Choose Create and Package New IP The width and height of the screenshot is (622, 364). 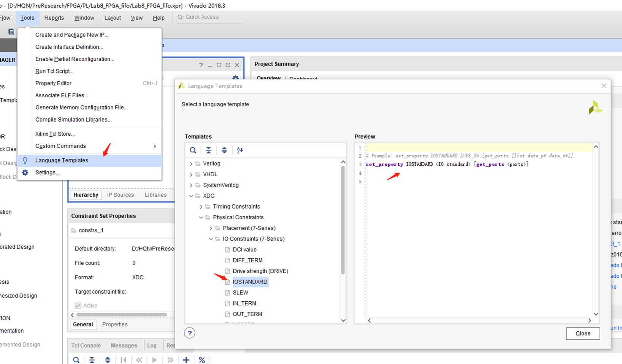click(x=90, y=35)
